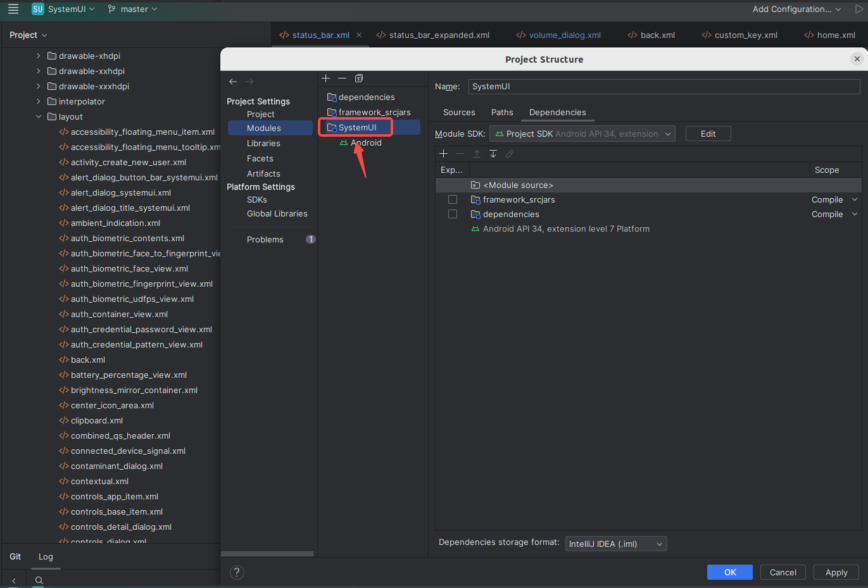Click the Apply button
868x588 pixels.
click(x=836, y=572)
